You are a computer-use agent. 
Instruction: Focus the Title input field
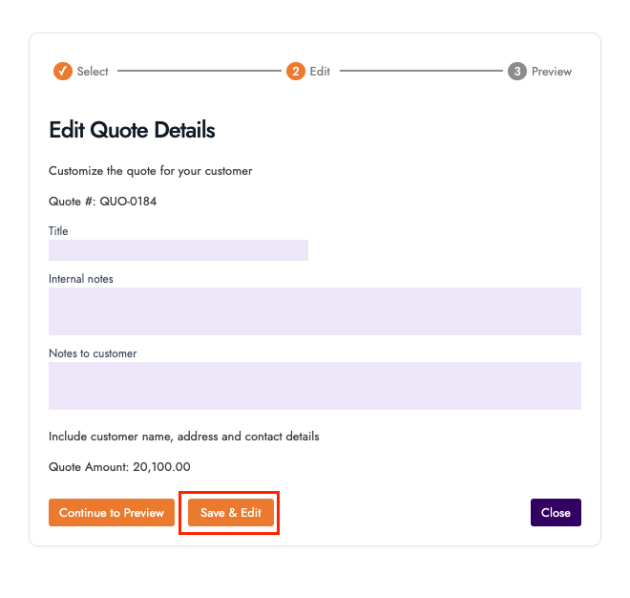coord(178,250)
